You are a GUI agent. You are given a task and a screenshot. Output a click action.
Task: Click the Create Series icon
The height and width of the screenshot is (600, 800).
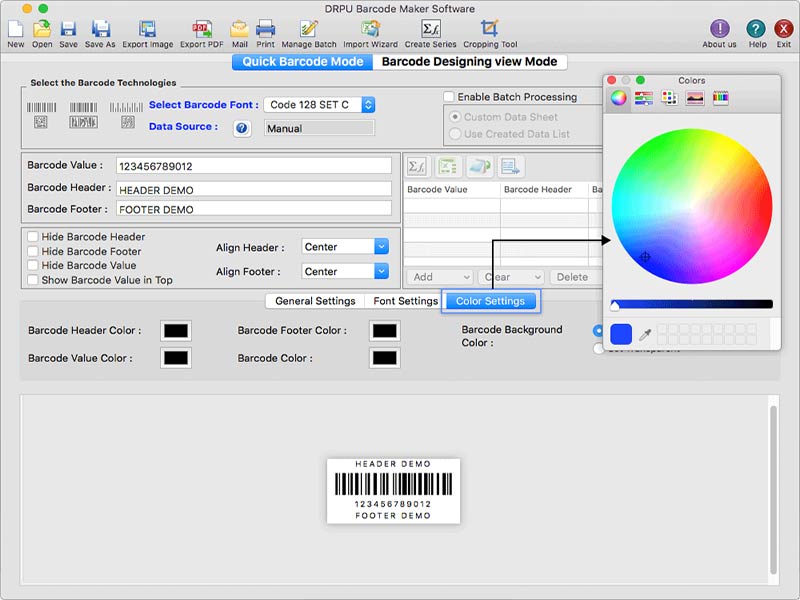[431, 29]
